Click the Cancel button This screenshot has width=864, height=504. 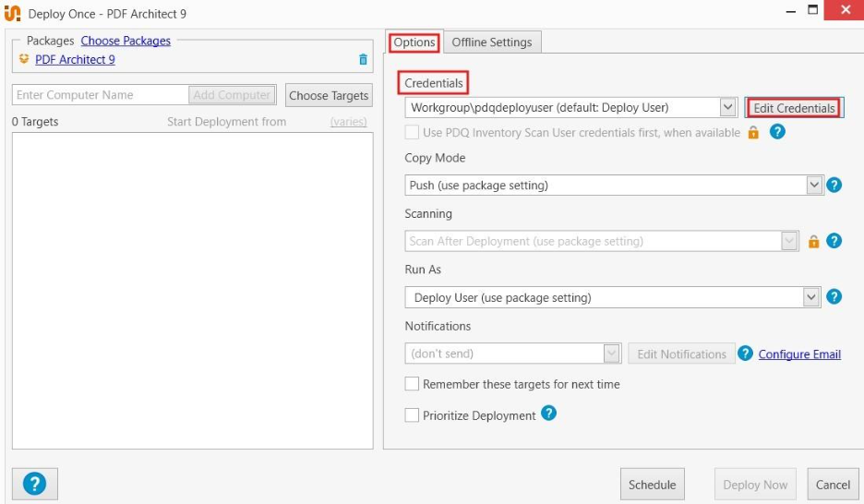[833, 485]
